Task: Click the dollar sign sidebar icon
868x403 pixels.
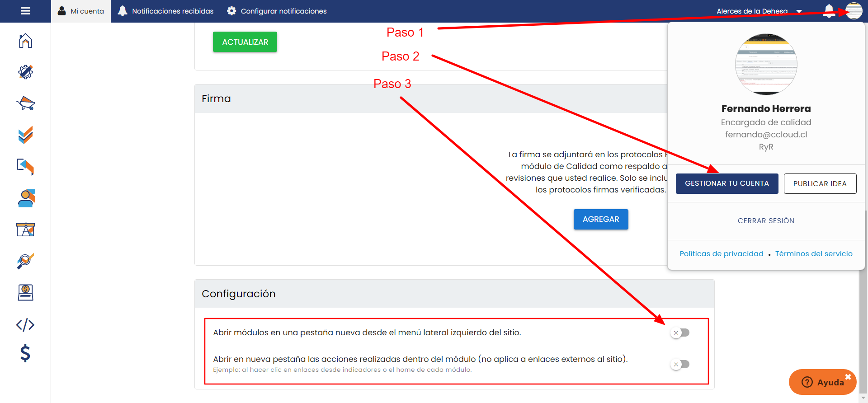Action: point(25,353)
